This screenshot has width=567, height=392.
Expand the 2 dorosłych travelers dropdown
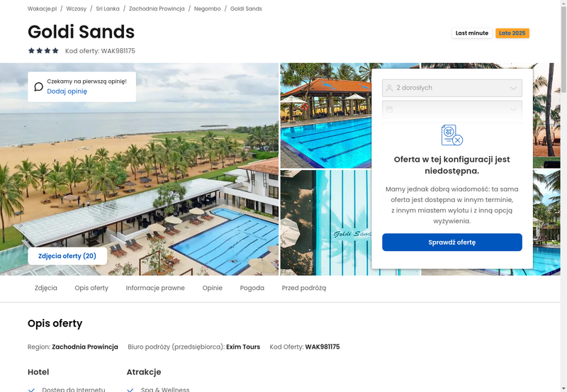tap(452, 88)
